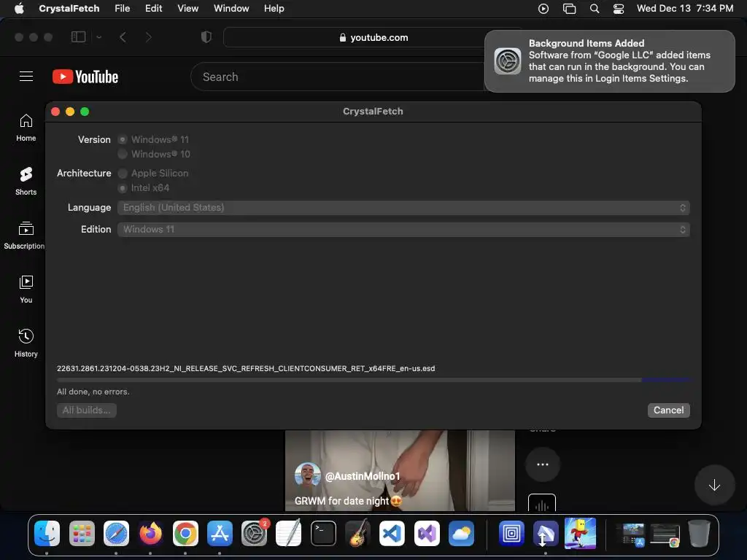Click the YouTube hamburger menu icon
This screenshot has width=747, height=560.
pos(26,76)
